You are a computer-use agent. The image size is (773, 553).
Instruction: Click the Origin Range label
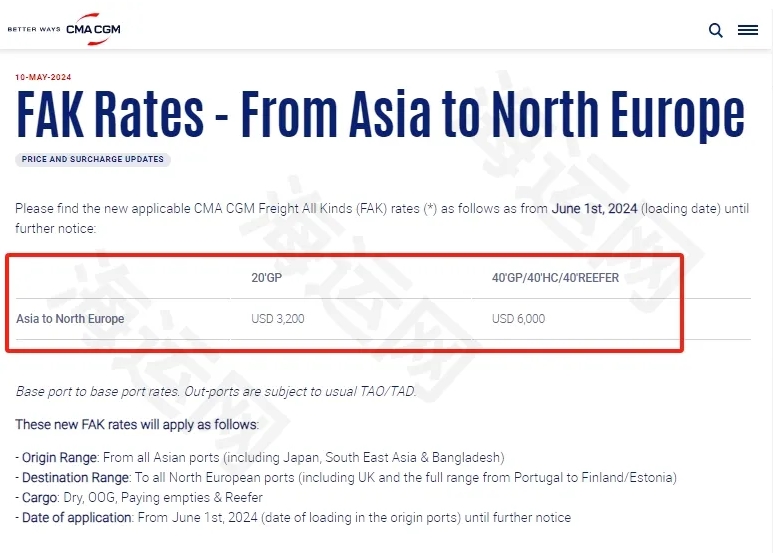(59, 458)
